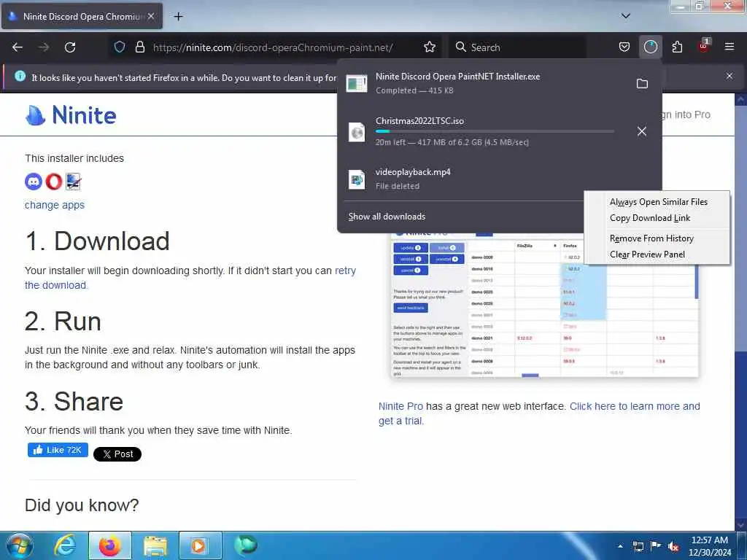Open the Firefox hamburger menu
Screen dimensions: 747x560
coord(729,47)
